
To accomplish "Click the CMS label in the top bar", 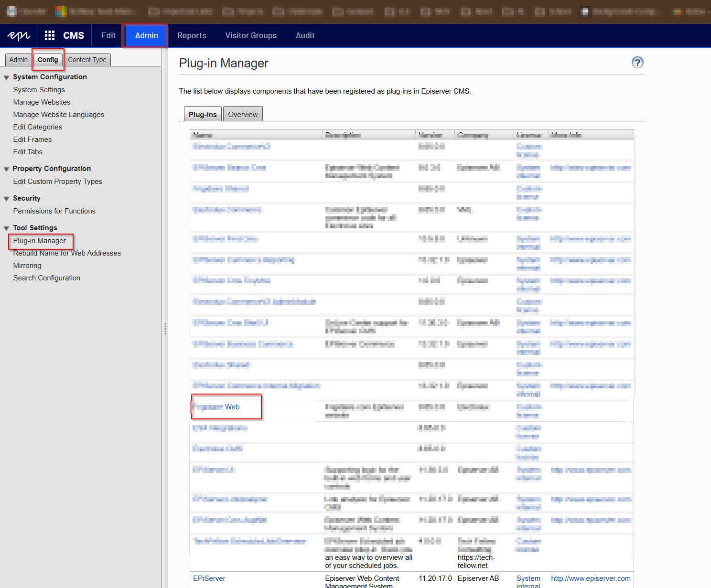I will coord(74,35).
